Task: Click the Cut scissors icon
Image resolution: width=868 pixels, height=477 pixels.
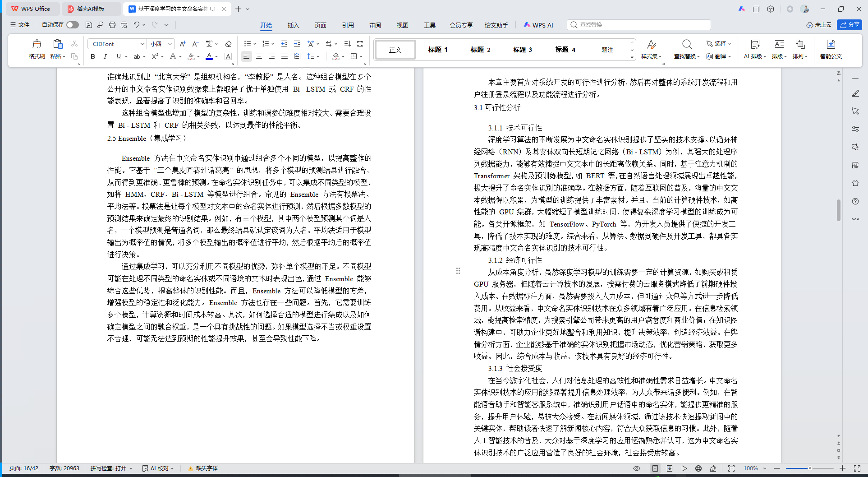Action: point(74,44)
